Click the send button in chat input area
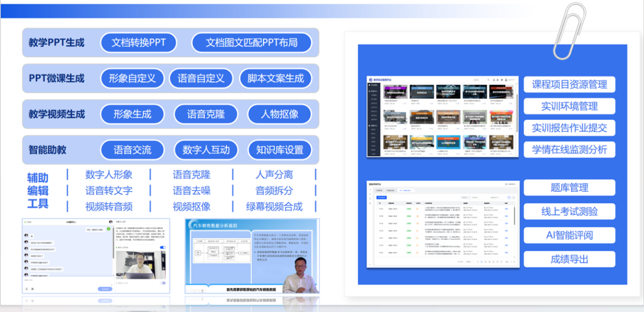 click(105, 289)
